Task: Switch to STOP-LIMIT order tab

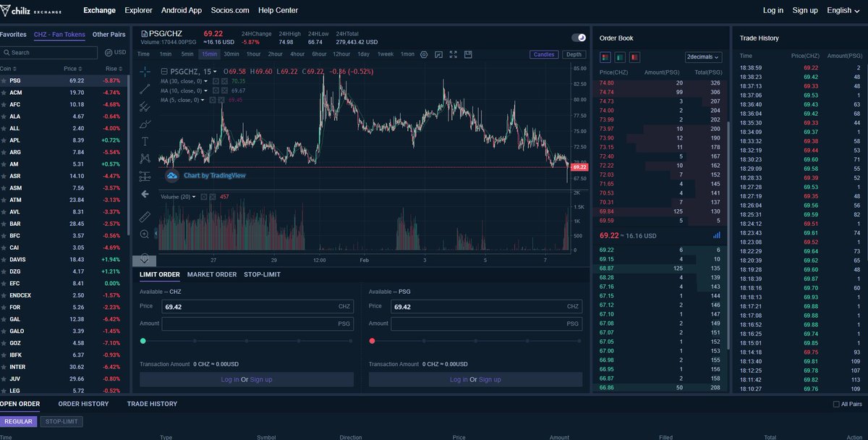Action: tap(262, 275)
